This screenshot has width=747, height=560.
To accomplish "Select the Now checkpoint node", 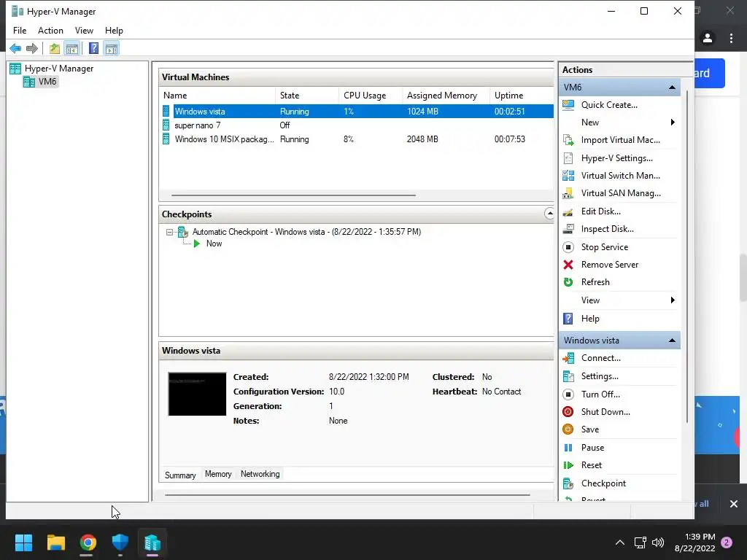I will tap(214, 244).
